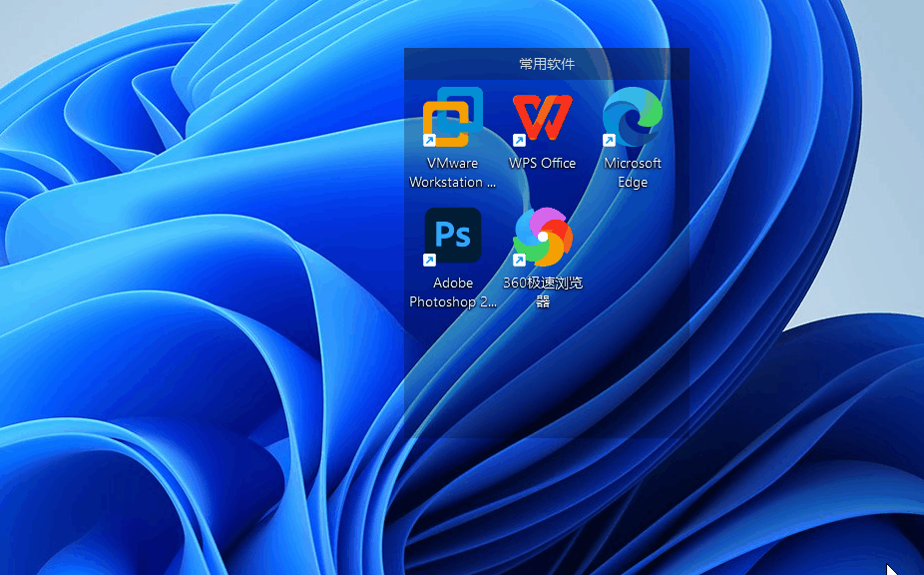Select the Microsoft Edge shortcut icon
924x575 pixels.
(x=633, y=117)
